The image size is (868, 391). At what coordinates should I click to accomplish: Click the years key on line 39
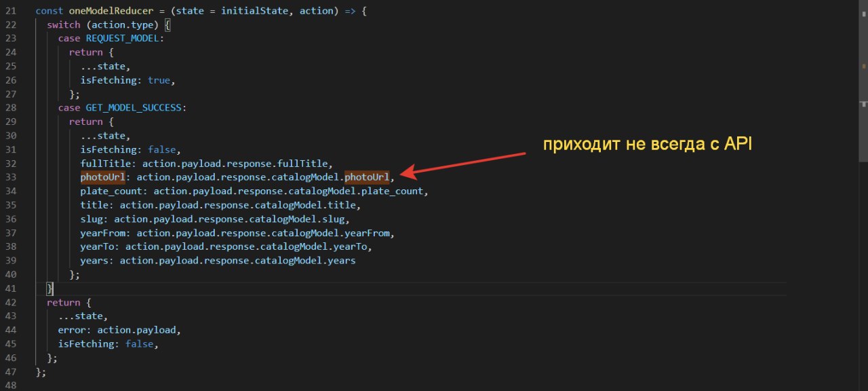click(94, 261)
